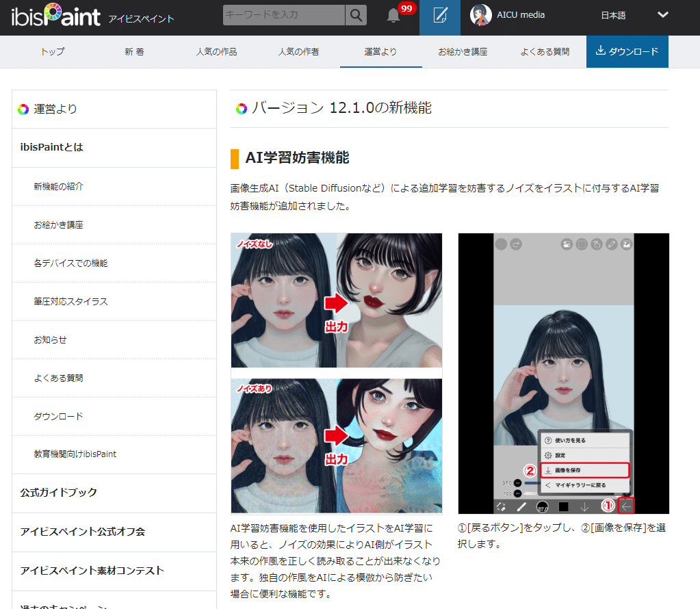Select the rectangular selection tool icon
The width and height of the screenshot is (700, 609).
(x=582, y=244)
